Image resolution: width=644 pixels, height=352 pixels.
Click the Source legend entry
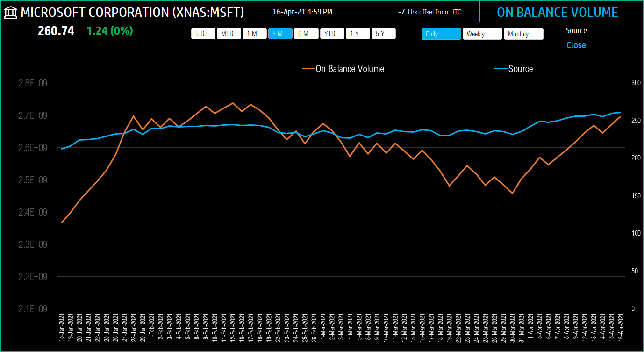(x=514, y=69)
